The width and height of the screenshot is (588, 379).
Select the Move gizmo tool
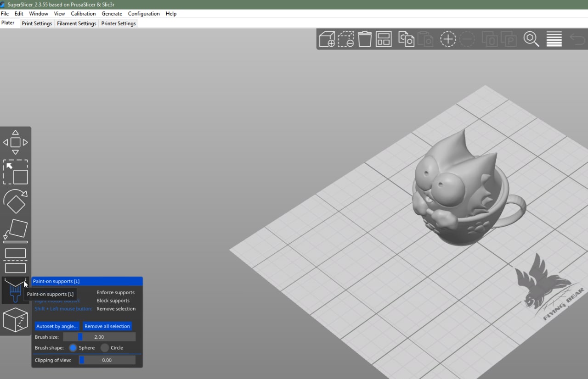click(x=16, y=142)
